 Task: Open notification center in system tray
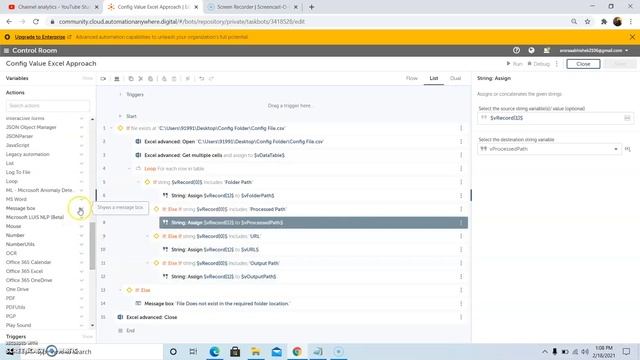pos(627,351)
